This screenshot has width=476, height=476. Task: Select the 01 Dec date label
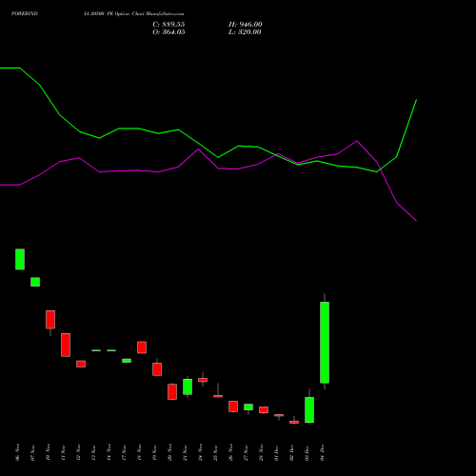click(x=276, y=452)
